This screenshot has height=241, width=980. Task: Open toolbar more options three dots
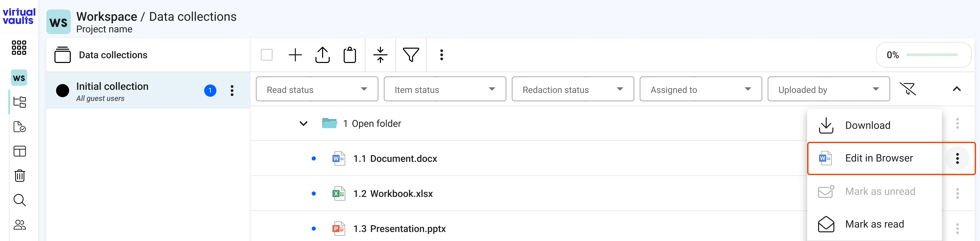(442, 55)
